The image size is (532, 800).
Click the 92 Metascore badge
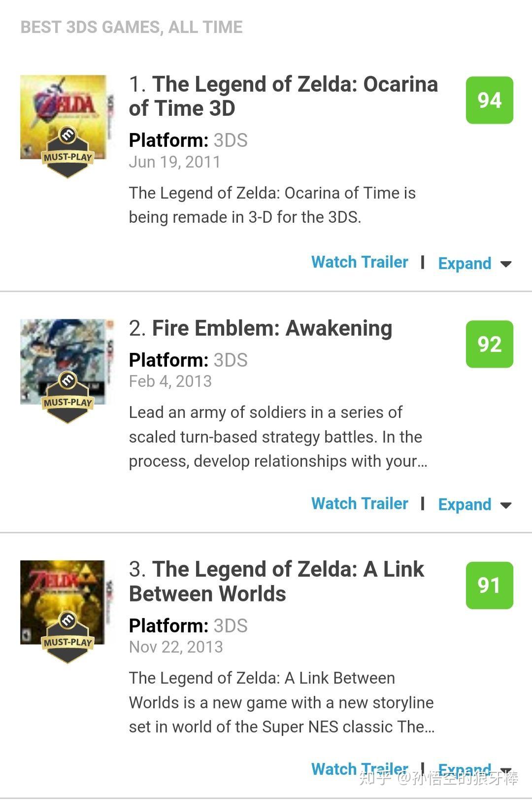(489, 344)
